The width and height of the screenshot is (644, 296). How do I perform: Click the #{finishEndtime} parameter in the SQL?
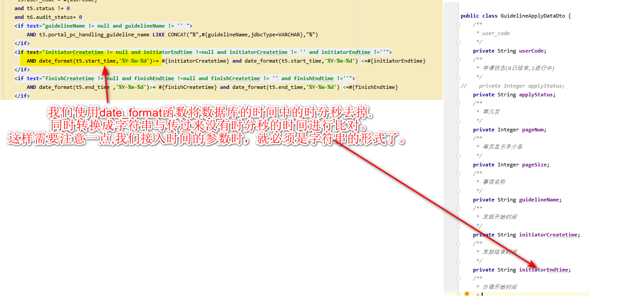pos(374,87)
